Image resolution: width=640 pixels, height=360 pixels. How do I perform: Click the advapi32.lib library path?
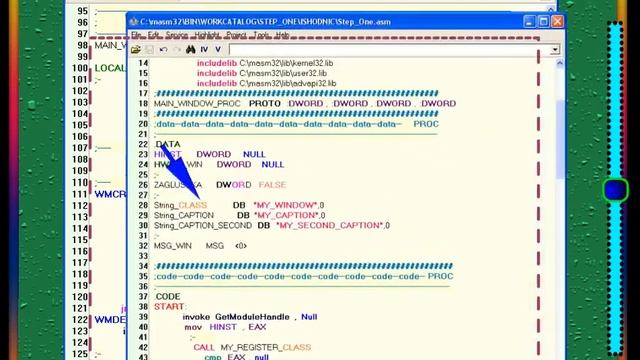[x=288, y=84]
